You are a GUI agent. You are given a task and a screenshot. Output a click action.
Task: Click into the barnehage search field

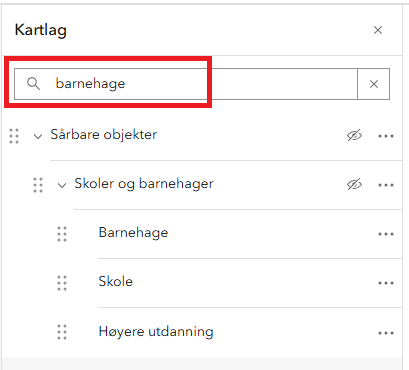pos(186,84)
